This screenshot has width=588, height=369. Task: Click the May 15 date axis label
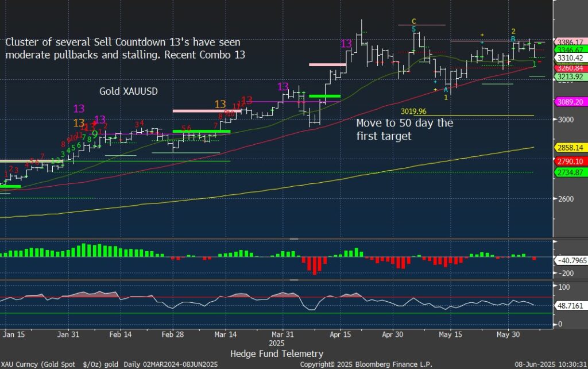450,334
